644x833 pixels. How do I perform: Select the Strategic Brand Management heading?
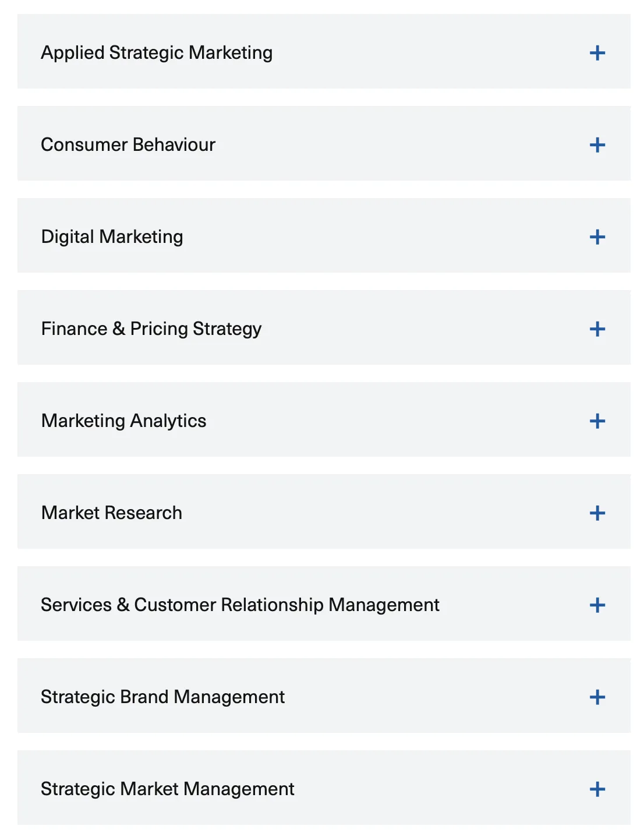(x=163, y=697)
